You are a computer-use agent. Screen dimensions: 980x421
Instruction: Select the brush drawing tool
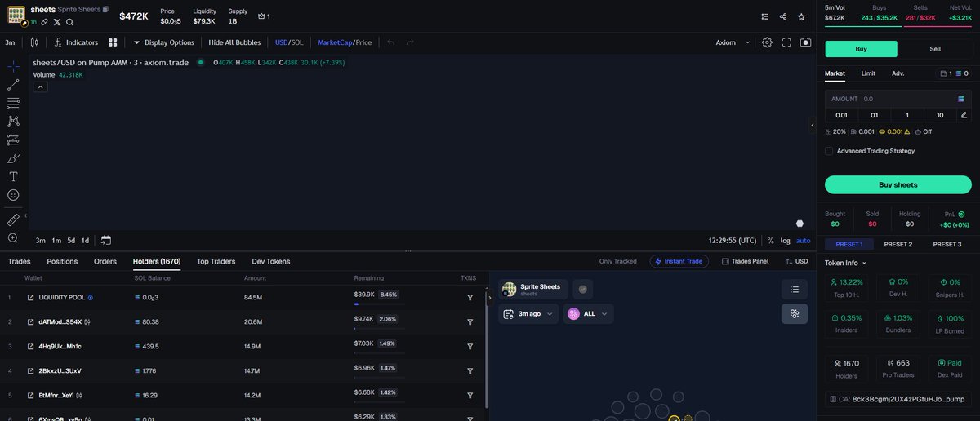tap(13, 158)
